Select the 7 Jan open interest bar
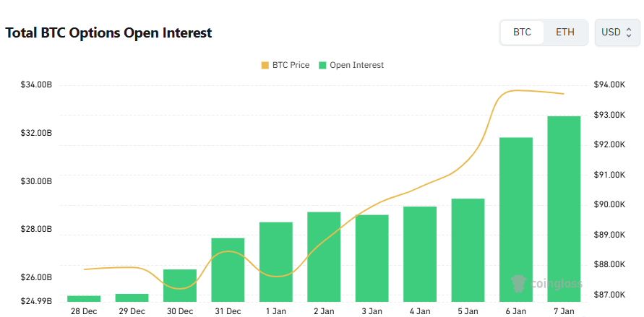The image size is (644, 317). coord(564,208)
